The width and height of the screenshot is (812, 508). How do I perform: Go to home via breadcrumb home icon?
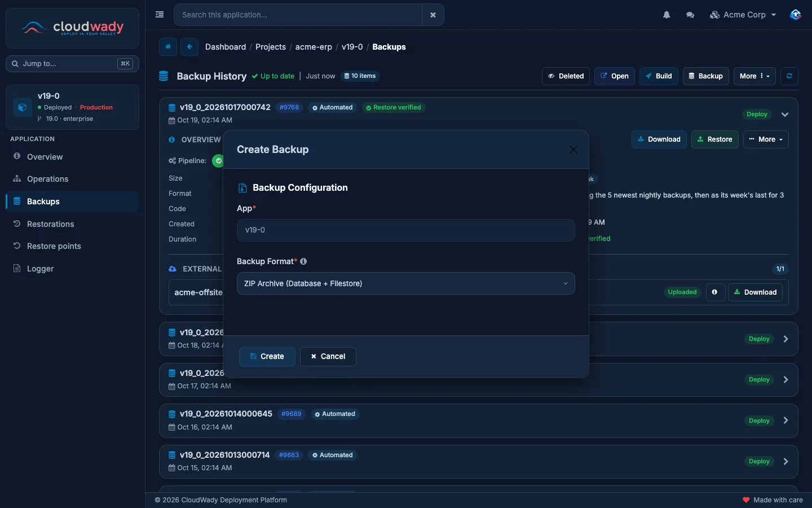168,47
